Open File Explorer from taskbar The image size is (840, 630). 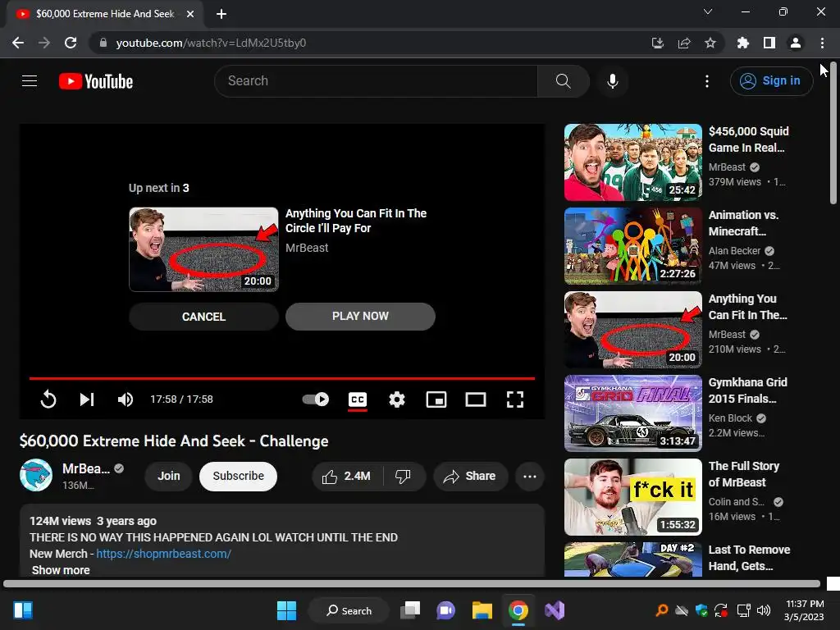point(482,610)
